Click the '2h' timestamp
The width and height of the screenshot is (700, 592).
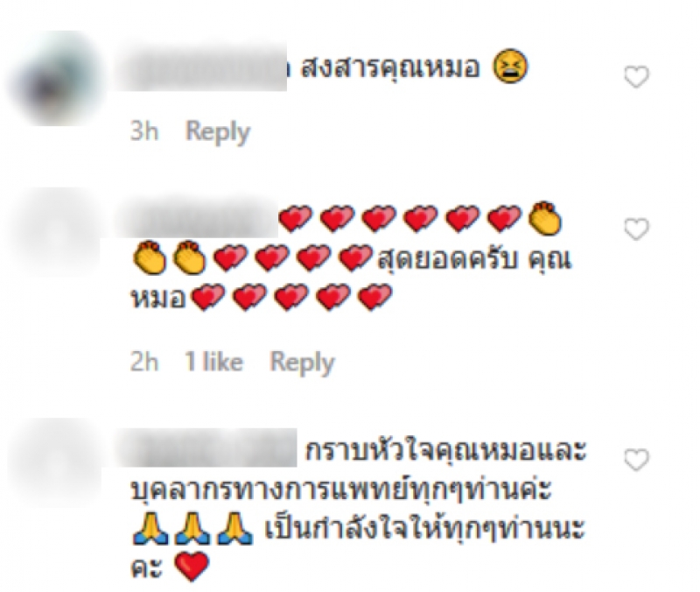pyautogui.click(x=144, y=362)
